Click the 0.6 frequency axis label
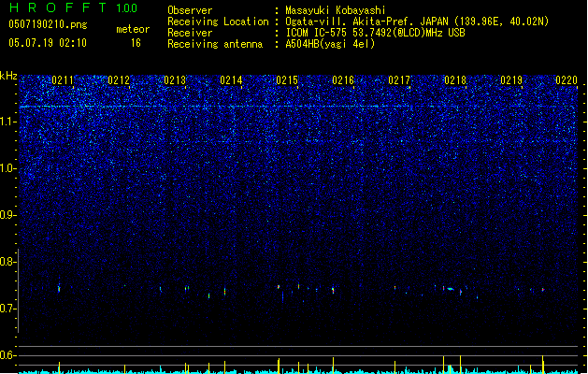This screenshot has height=374, width=588. tap(8, 355)
